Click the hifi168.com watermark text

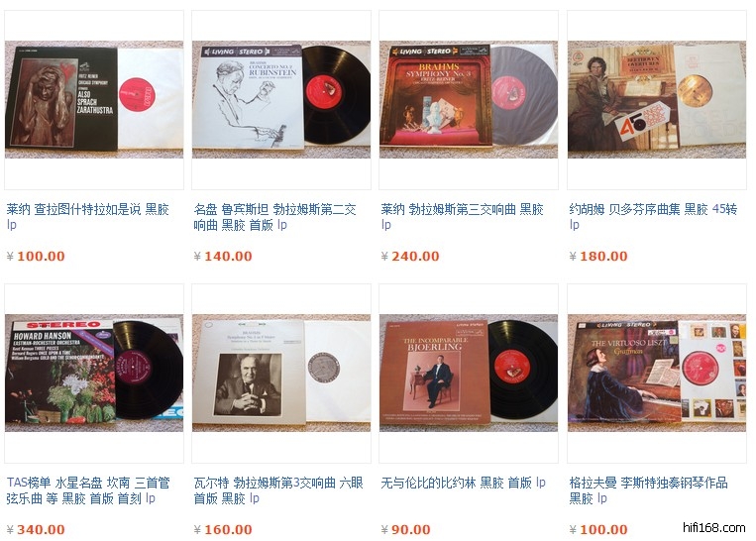tap(714, 527)
